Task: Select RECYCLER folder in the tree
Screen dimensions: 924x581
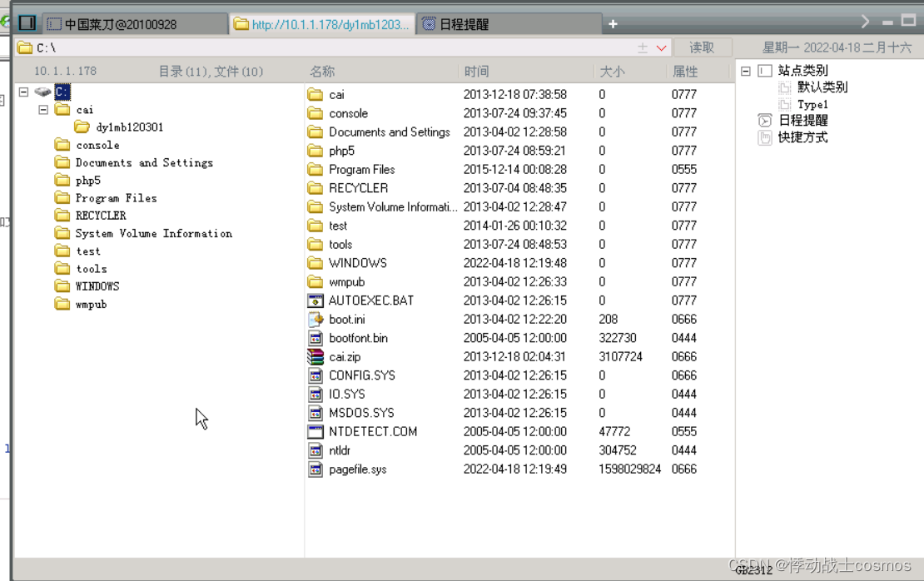Action: point(91,216)
